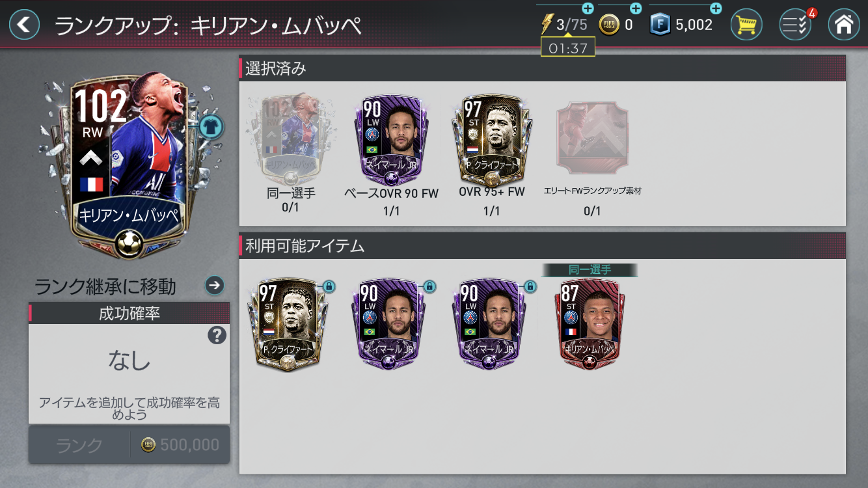Add FIFA points using plus above 5,002
Viewport: 868px width, 488px height.
[716, 8]
